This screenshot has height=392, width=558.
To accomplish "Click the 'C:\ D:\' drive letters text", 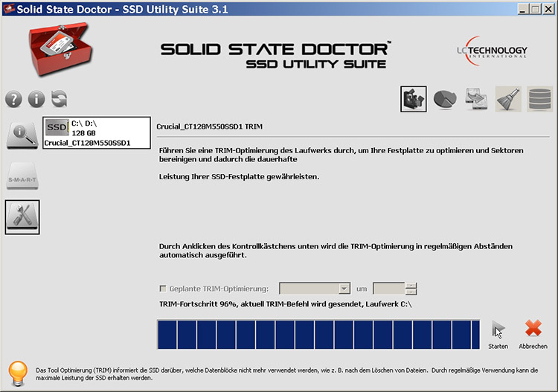I will pos(84,123).
